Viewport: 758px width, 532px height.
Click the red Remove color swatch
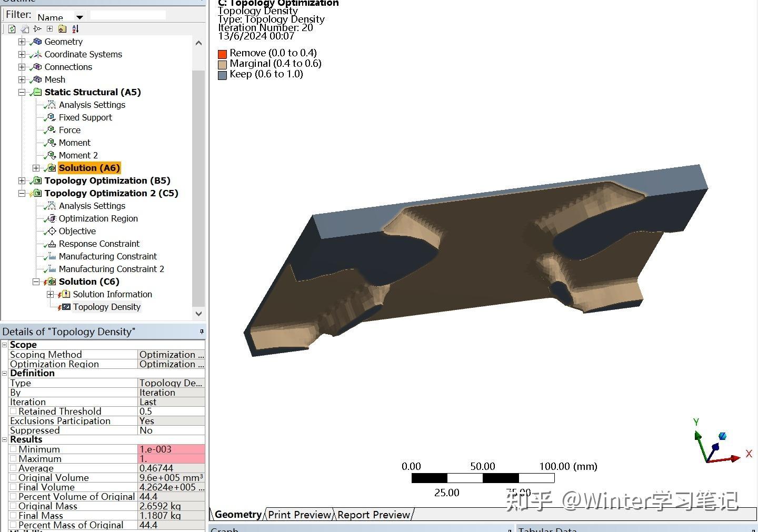click(x=222, y=53)
